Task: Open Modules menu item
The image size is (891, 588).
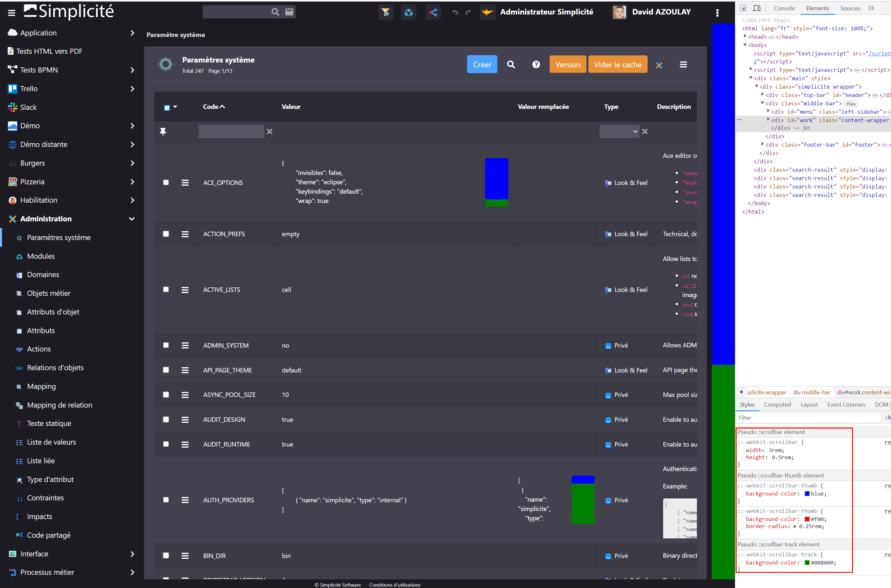Action: click(x=41, y=256)
